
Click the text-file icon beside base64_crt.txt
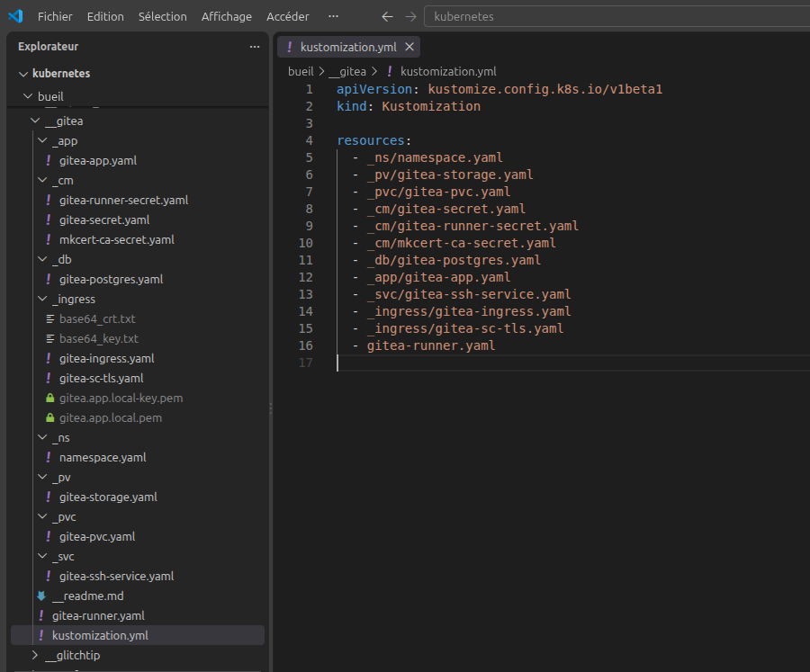[50, 318]
